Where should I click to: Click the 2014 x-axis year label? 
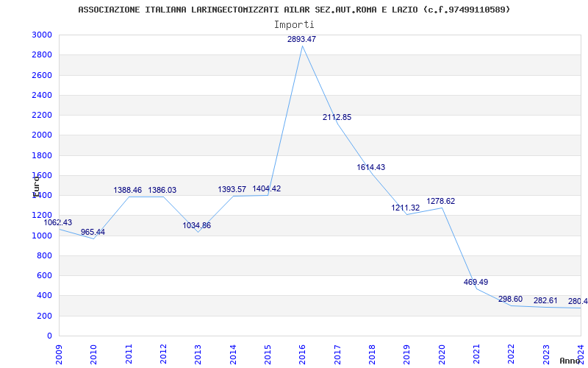233,354
